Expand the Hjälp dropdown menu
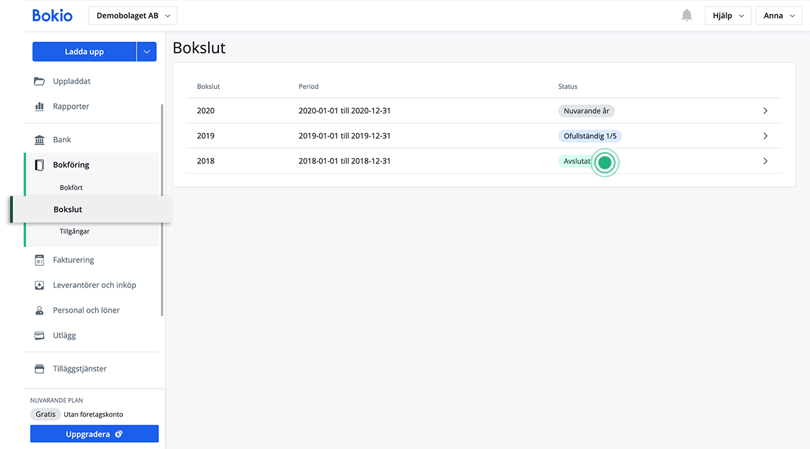810x449 pixels. tap(727, 15)
